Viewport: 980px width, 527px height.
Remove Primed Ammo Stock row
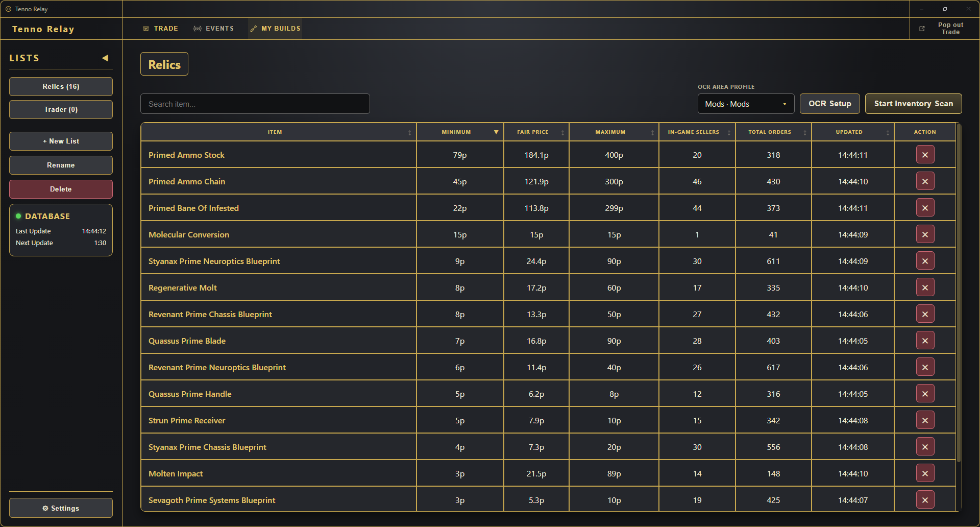[925, 155]
